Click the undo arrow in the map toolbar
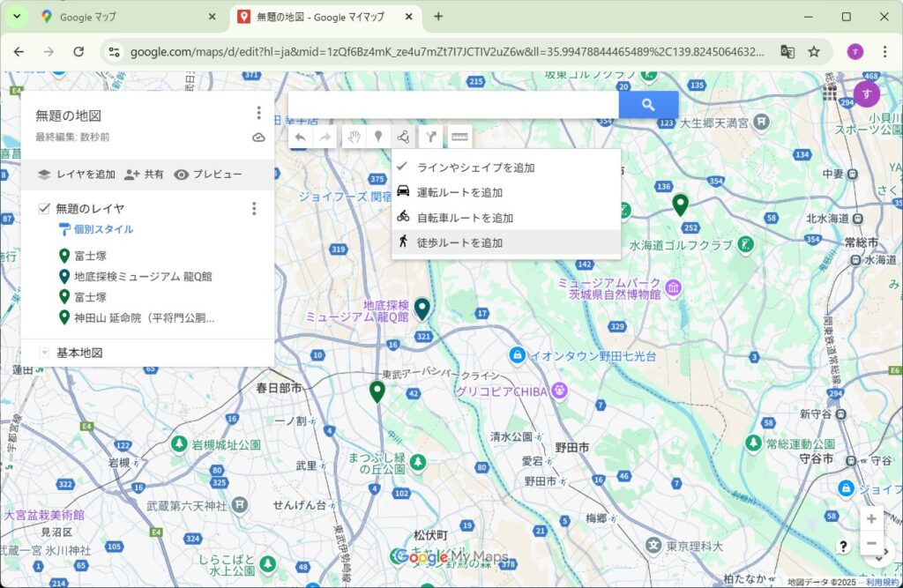The image size is (903, 588). 300,137
